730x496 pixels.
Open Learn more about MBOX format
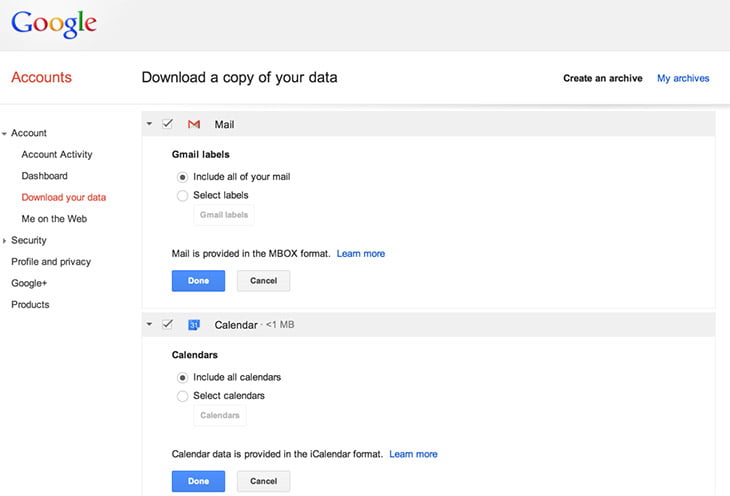pyautogui.click(x=361, y=254)
